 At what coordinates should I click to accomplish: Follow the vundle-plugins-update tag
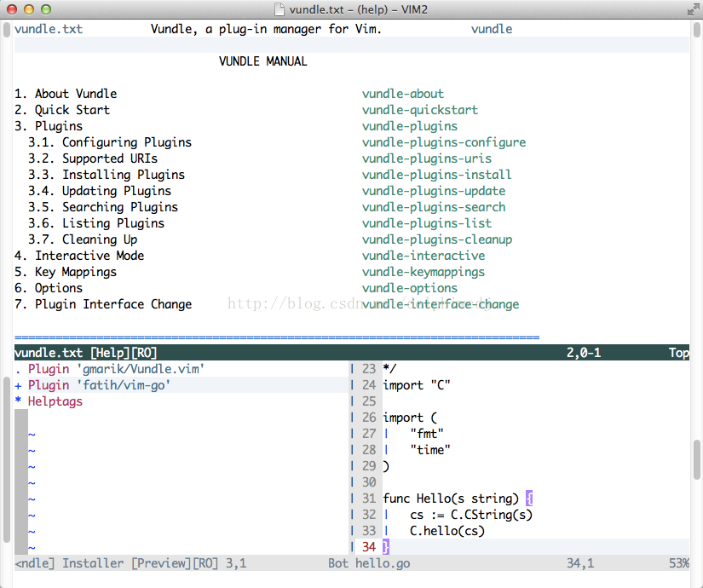tap(434, 191)
